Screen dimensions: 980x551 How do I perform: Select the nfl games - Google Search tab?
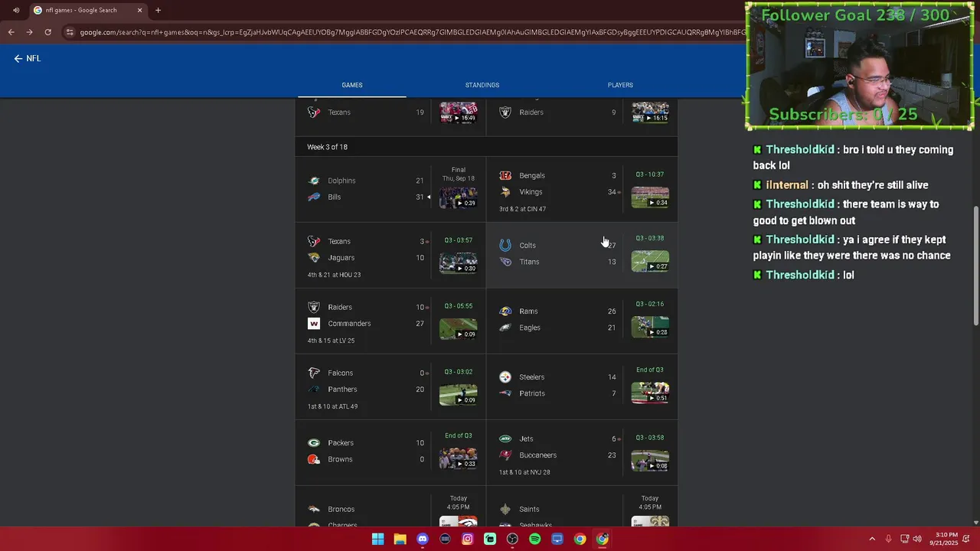click(x=88, y=10)
